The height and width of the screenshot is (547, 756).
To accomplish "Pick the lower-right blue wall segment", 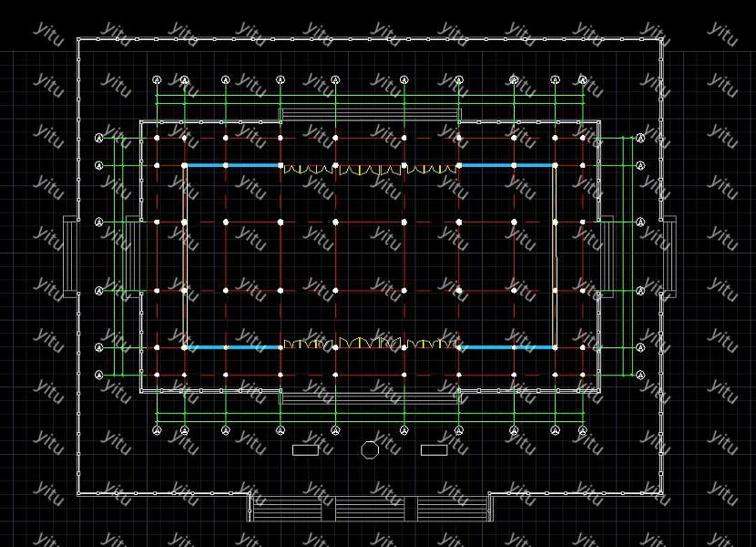I will point(506,347).
